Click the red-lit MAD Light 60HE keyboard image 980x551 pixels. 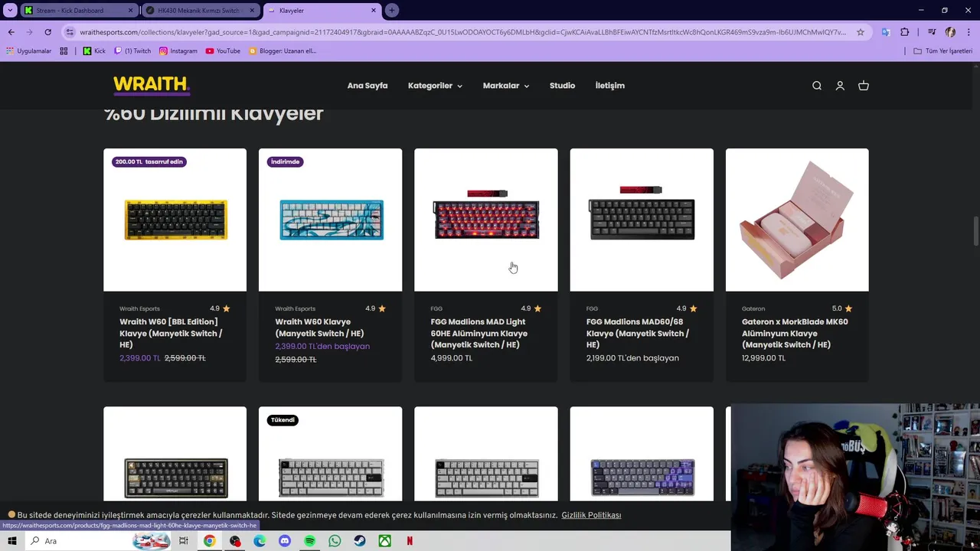(x=486, y=220)
